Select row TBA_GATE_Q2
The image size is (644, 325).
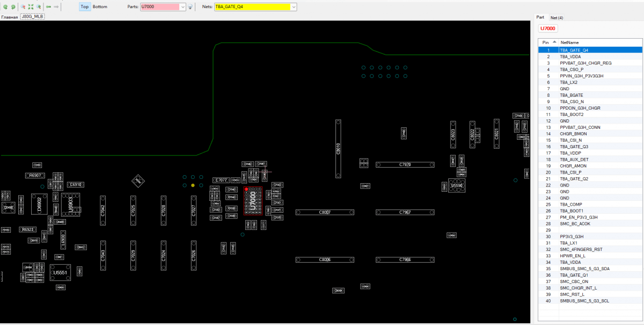(590, 179)
